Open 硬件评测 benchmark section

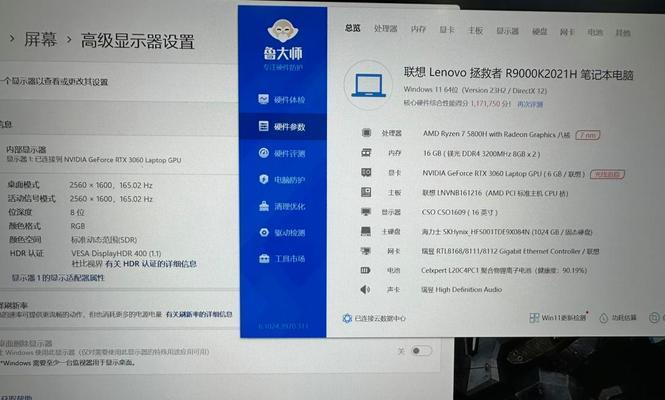(282, 153)
